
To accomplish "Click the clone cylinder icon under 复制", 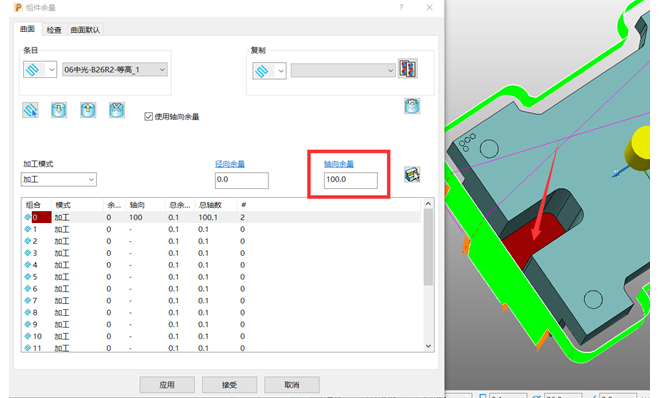I will (412, 106).
